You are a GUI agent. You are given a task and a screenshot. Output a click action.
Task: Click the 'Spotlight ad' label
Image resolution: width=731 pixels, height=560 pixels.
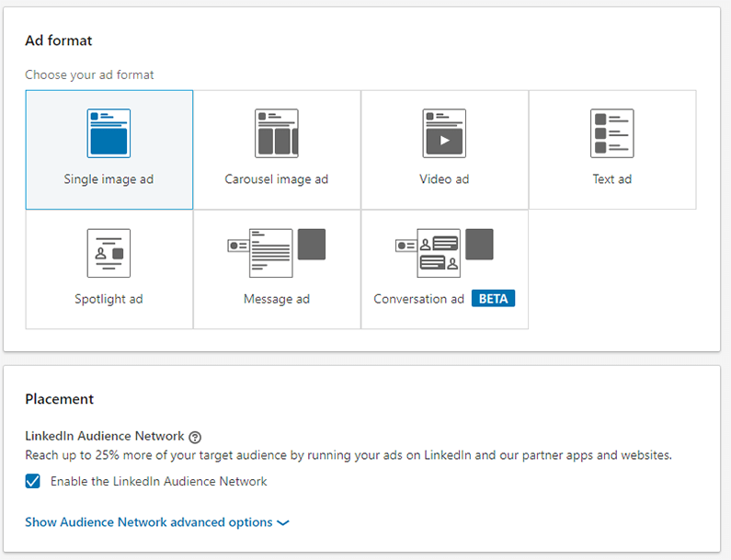pos(109,300)
